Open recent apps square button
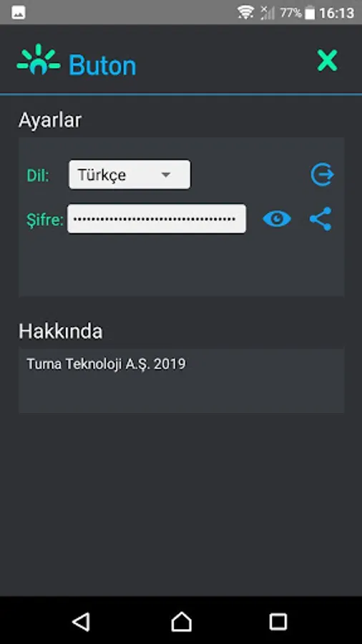Viewport: 362px width, 644px height. tap(278, 621)
